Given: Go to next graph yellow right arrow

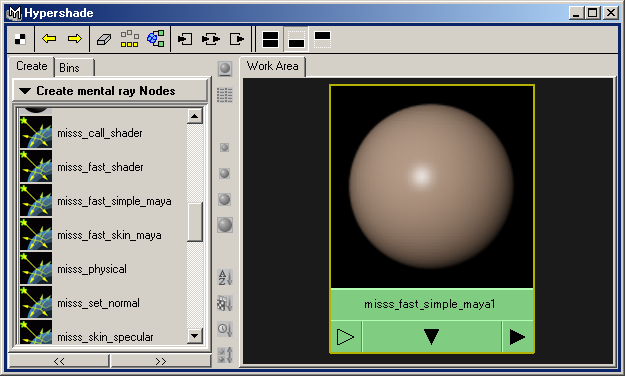Looking at the screenshot, I should click(75, 39).
